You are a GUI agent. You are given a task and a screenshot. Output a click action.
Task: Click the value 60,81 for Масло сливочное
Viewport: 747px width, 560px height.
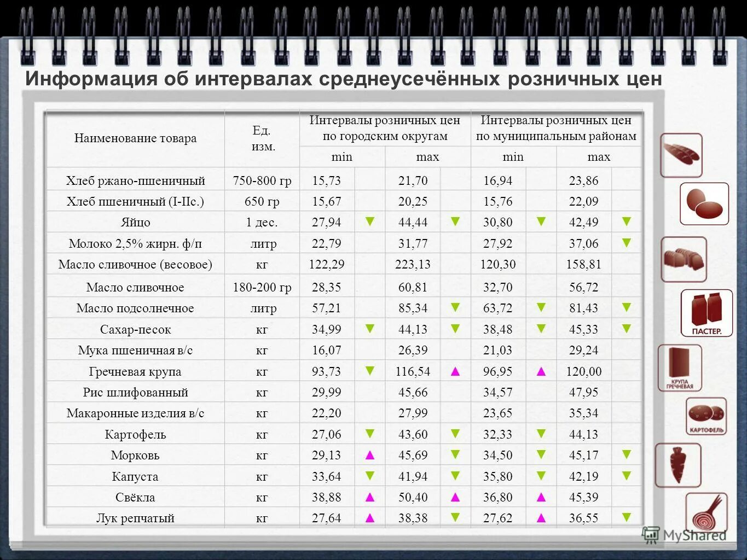click(x=413, y=287)
